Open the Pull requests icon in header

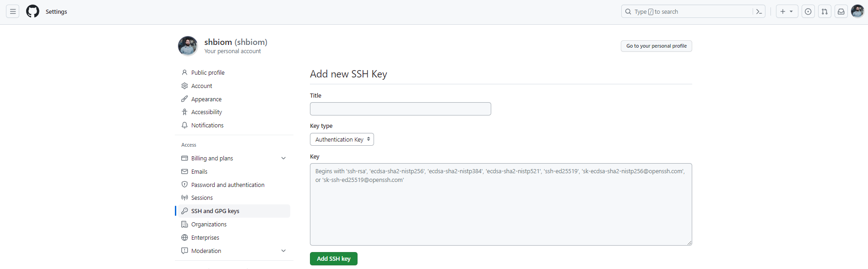pos(825,11)
